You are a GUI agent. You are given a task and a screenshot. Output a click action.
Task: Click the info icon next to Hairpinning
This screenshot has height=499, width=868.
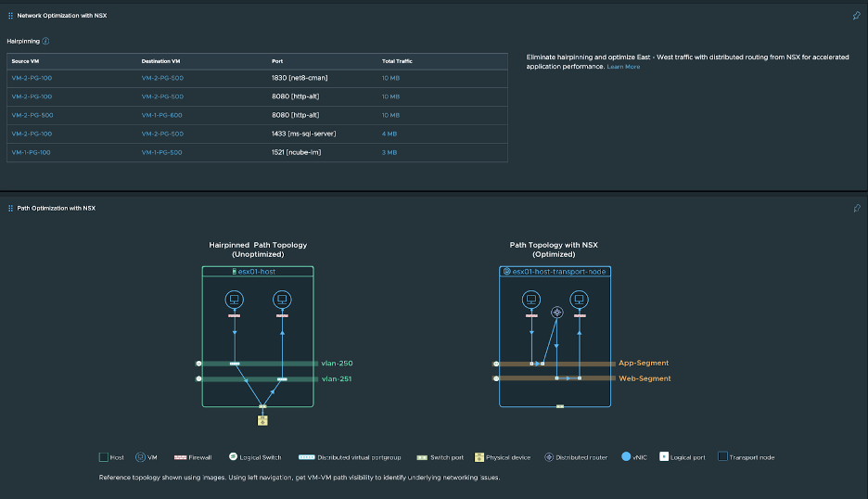(x=46, y=41)
